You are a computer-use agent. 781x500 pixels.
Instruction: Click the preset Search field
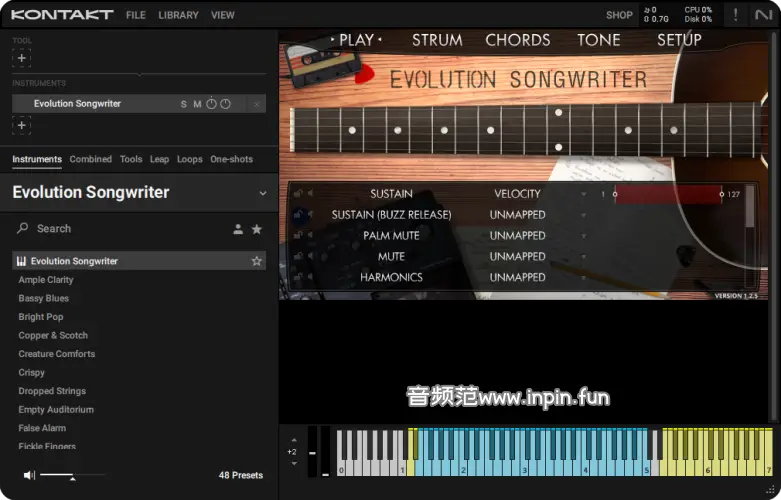tap(120, 229)
